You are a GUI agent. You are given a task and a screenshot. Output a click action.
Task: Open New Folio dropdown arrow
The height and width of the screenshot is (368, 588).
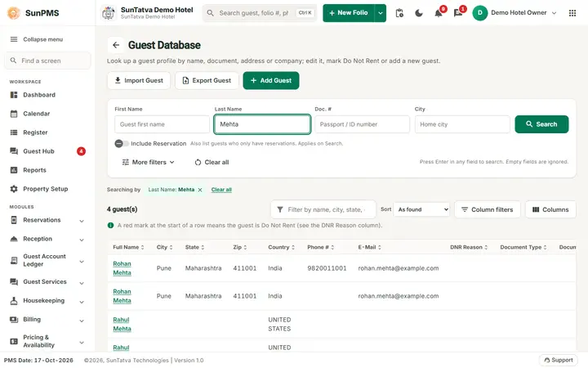pos(381,13)
